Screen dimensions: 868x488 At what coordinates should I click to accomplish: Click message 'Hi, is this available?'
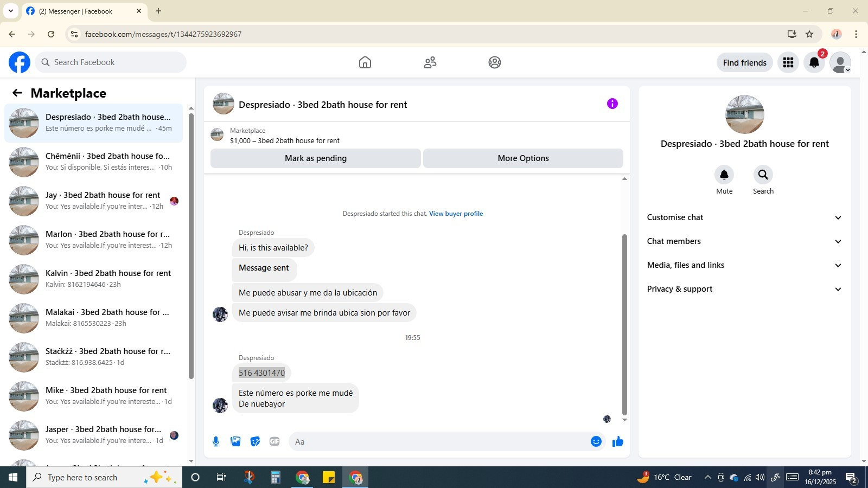(x=273, y=248)
